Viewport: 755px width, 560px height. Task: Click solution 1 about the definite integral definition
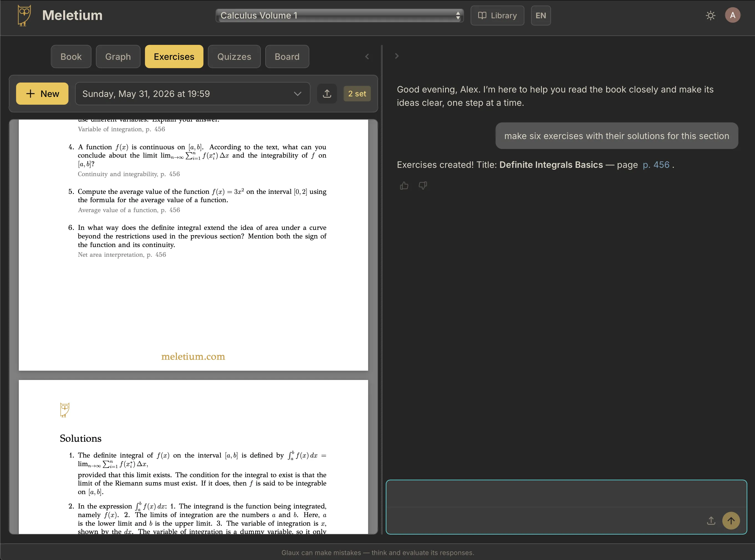(197, 473)
